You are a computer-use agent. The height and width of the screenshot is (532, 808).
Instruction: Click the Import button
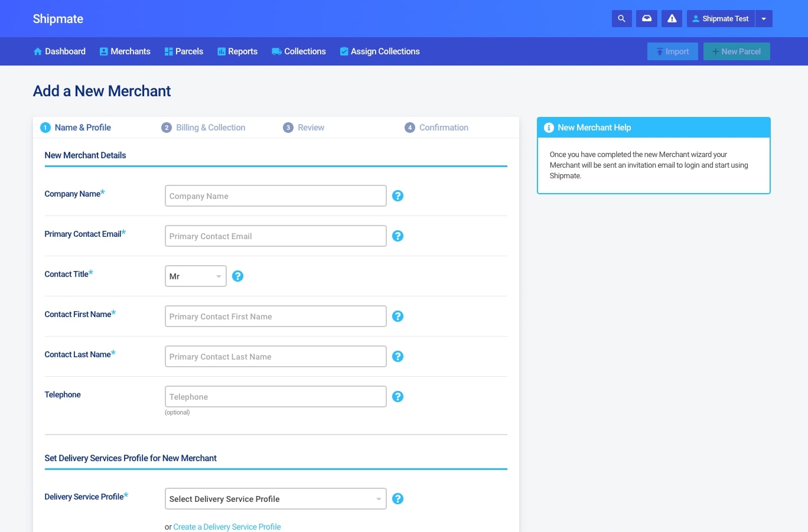[673, 51]
